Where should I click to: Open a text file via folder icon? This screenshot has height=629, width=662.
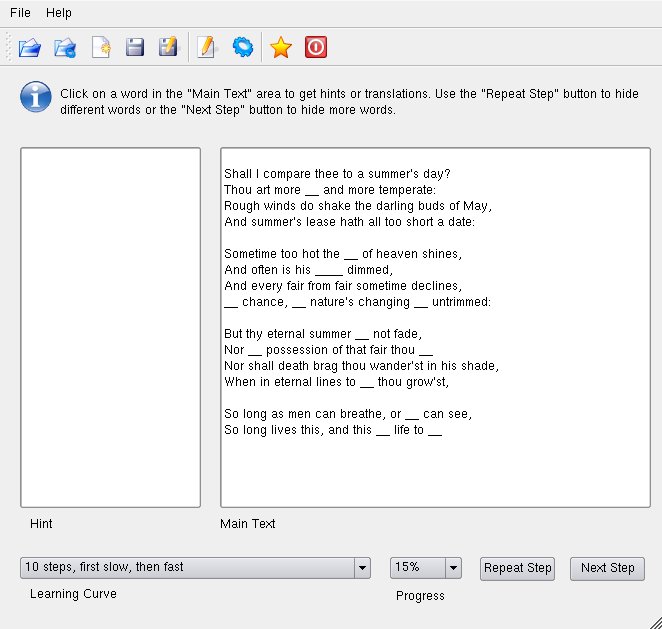coord(30,47)
